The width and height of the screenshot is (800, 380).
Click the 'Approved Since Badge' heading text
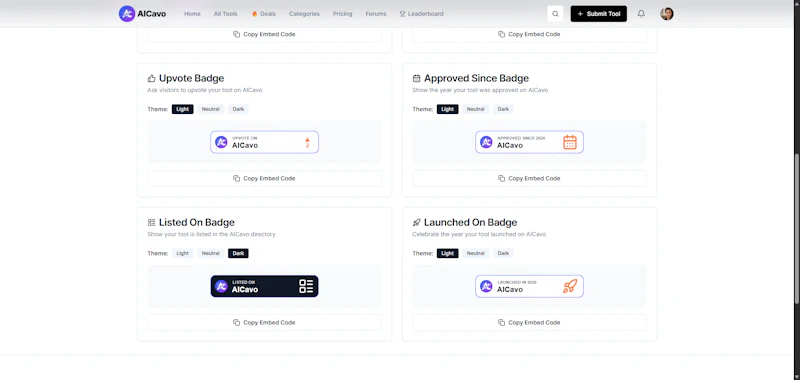[x=476, y=79]
